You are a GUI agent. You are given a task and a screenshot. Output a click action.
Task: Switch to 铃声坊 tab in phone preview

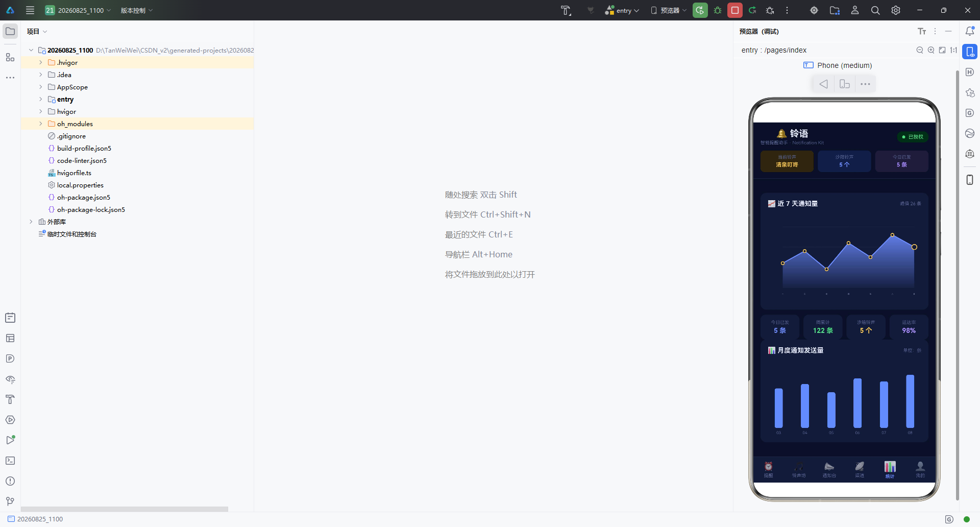click(x=799, y=469)
